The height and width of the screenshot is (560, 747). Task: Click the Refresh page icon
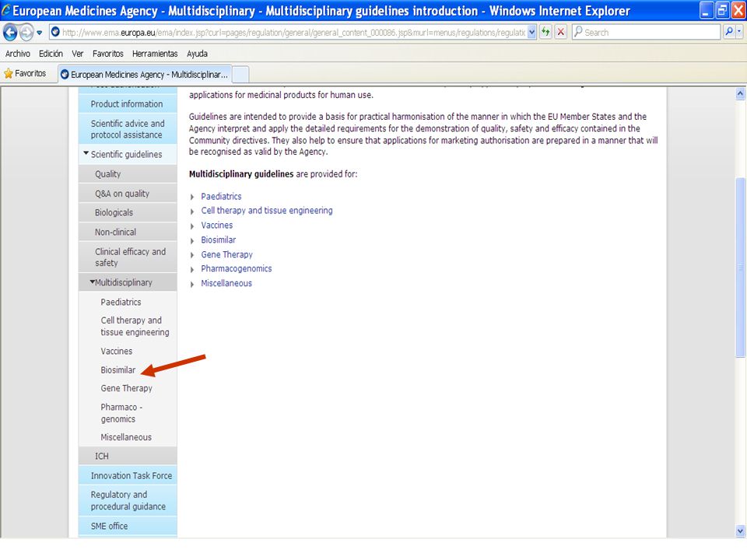(x=546, y=32)
